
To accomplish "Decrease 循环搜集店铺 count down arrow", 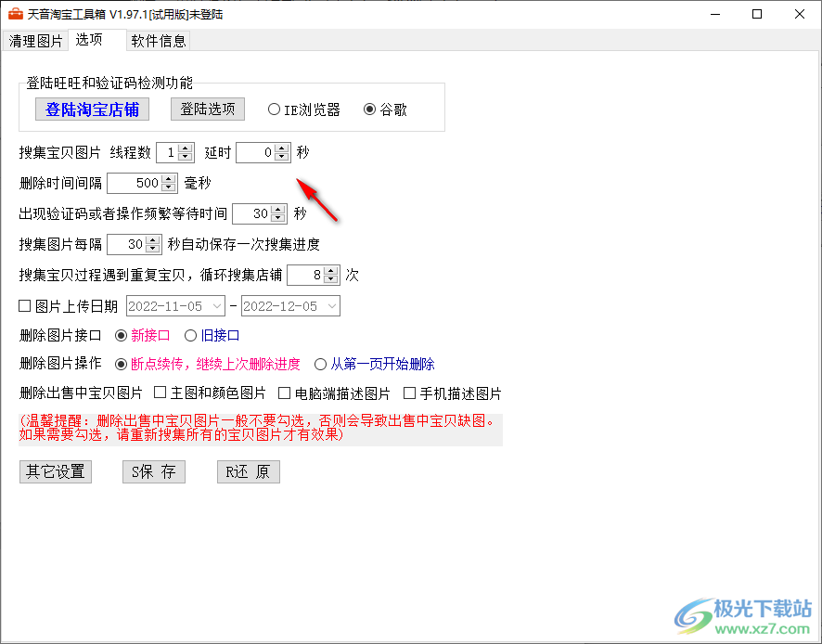I will tap(331, 279).
